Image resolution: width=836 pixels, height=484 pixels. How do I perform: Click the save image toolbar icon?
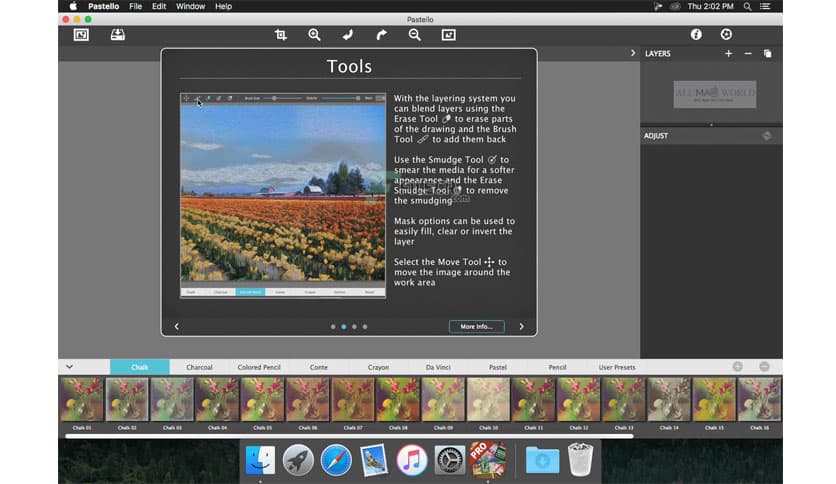tap(118, 35)
